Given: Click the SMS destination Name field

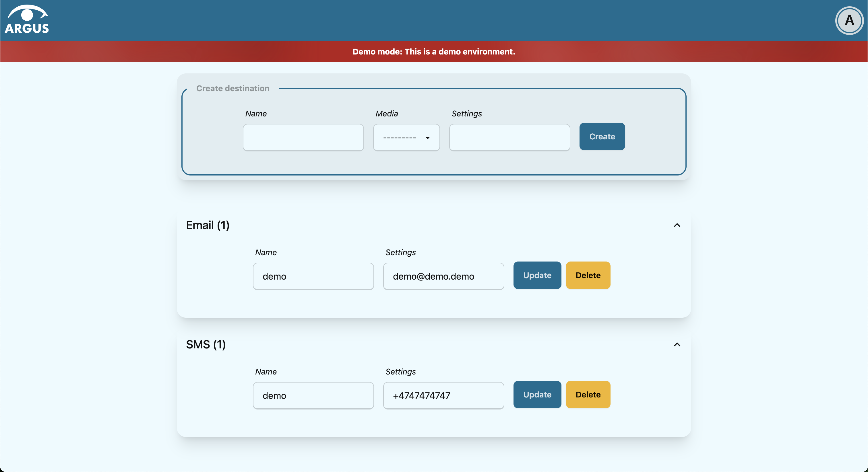Looking at the screenshot, I should 313,395.
